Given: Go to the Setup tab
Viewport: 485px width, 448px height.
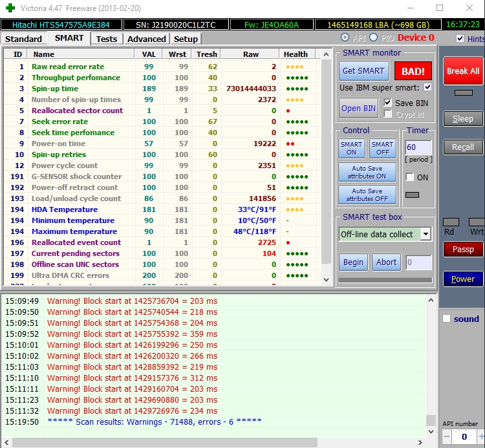Looking at the screenshot, I should pyautogui.click(x=186, y=39).
